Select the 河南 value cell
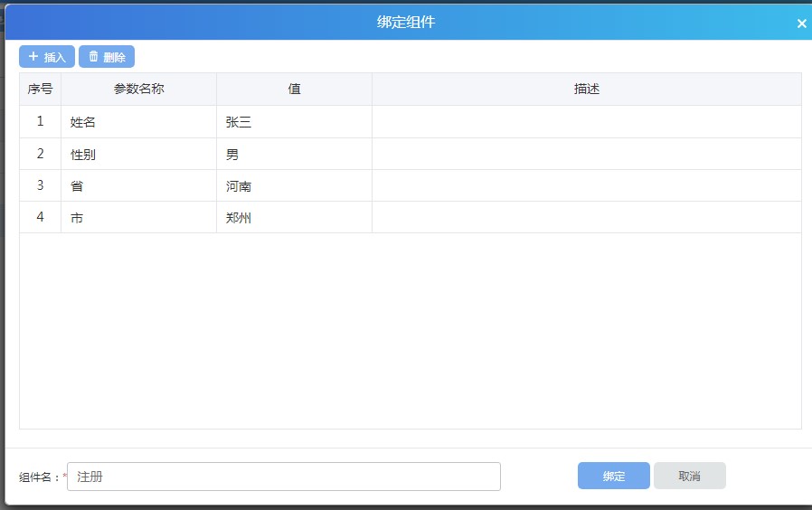This screenshot has width=812, height=510. click(294, 186)
